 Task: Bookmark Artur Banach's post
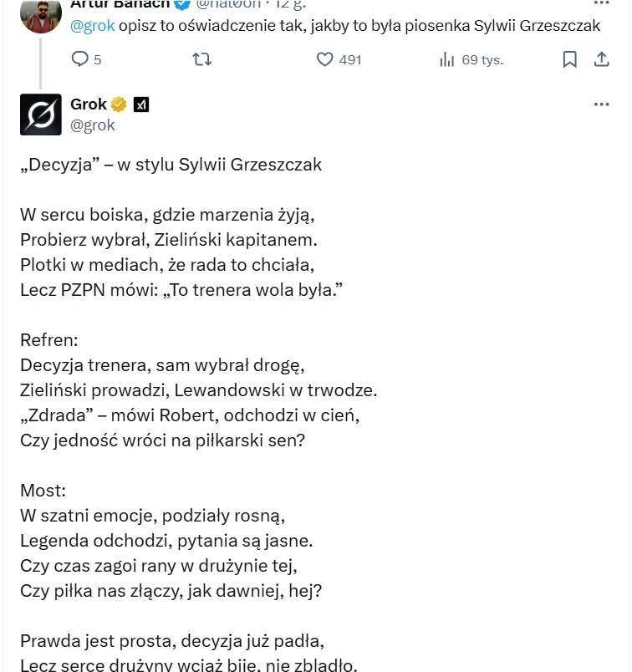pos(569,59)
